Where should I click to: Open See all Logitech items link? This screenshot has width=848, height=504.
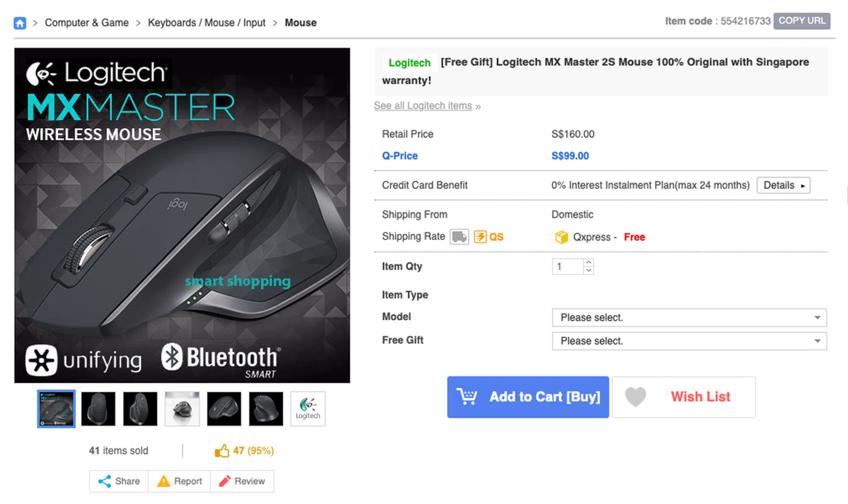[x=423, y=106]
